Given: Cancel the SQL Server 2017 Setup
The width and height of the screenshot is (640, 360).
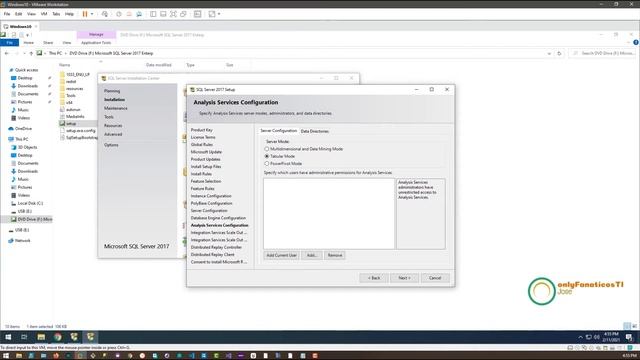Looking at the screenshot, I should point(435,278).
